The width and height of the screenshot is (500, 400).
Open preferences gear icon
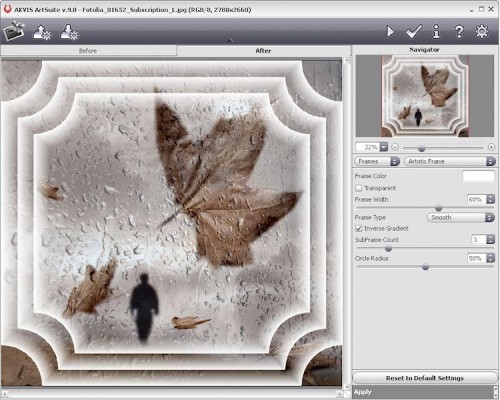click(x=482, y=31)
